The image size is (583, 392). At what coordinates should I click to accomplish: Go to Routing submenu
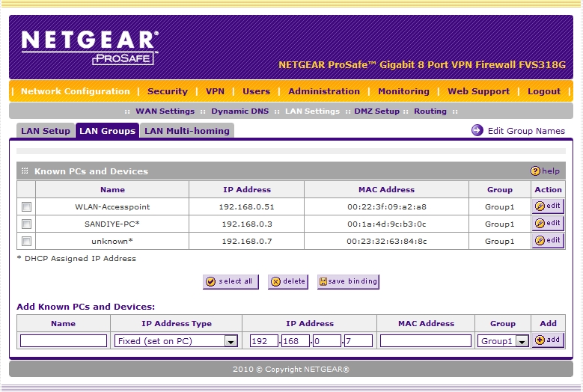430,111
